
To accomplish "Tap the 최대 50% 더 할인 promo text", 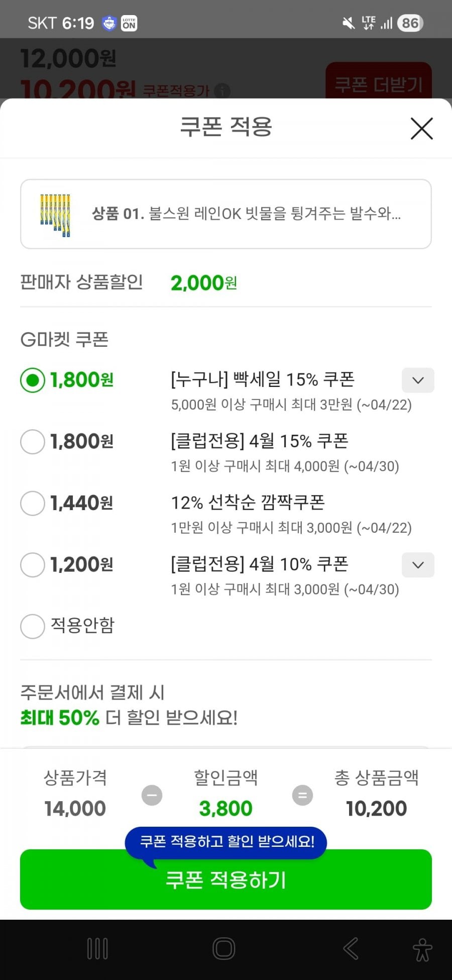I will coord(129,717).
